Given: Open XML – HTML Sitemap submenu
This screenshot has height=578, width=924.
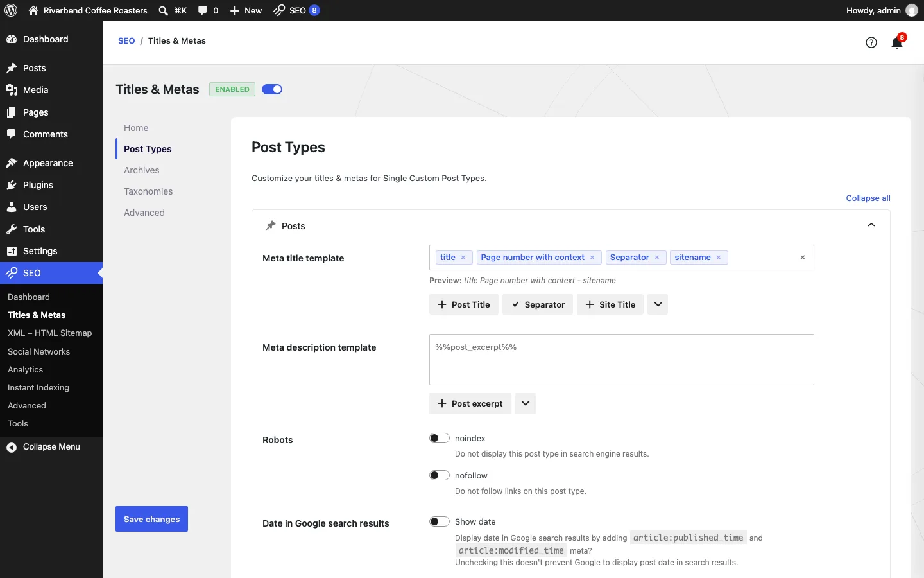Looking at the screenshot, I should coord(50,333).
